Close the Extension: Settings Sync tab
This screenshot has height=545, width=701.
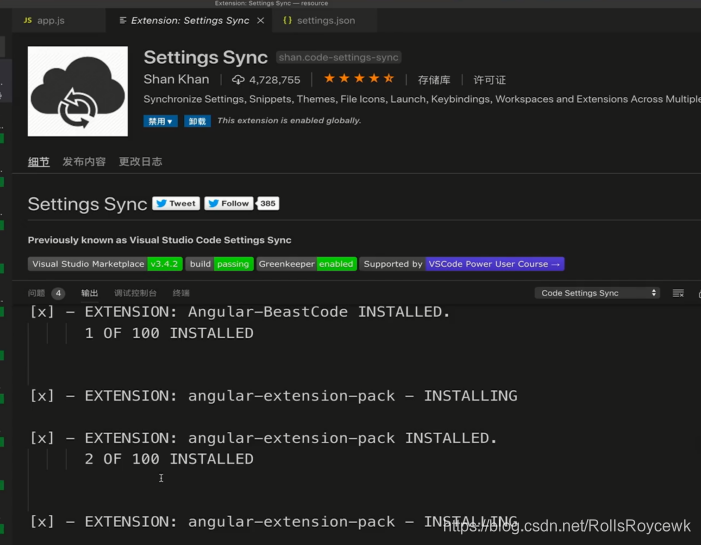click(x=260, y=21)
